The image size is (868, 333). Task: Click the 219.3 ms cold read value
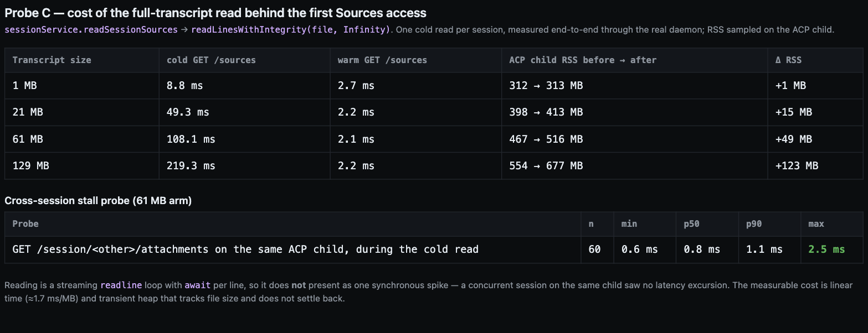pos(191,166)
